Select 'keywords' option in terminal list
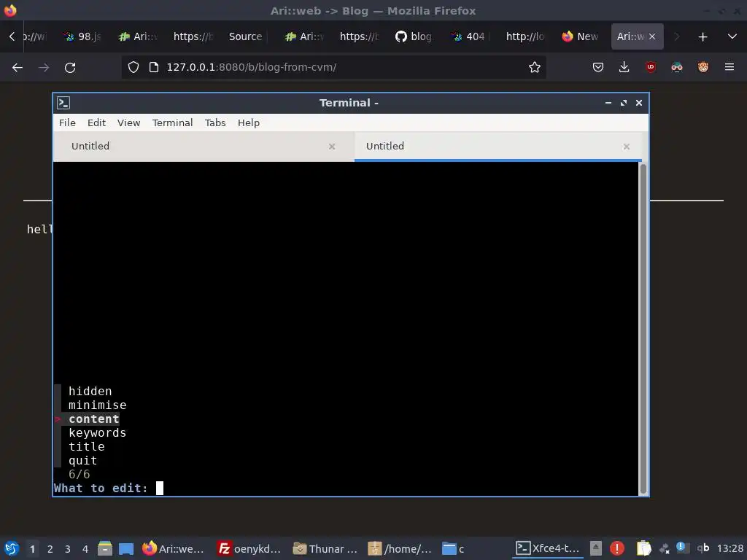The height and width of the screenshot is (560, 747). click(x=98, y=433)
